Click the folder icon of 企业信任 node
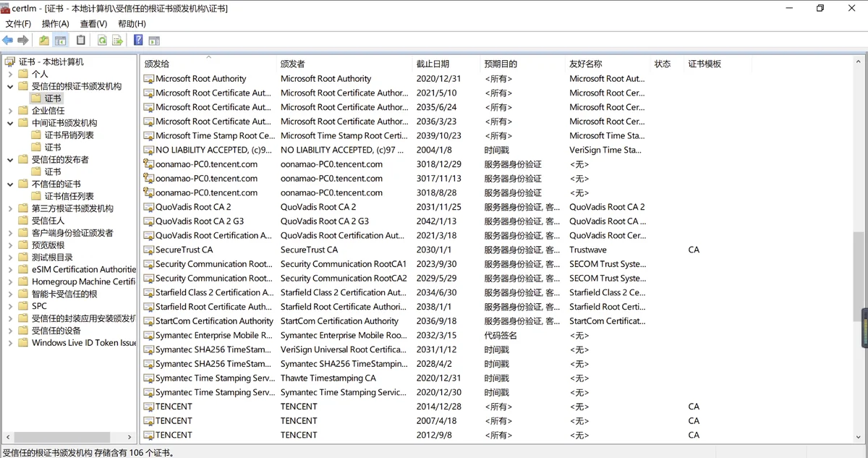This screenshot has width=868, height=458. [x=23, y=111]
